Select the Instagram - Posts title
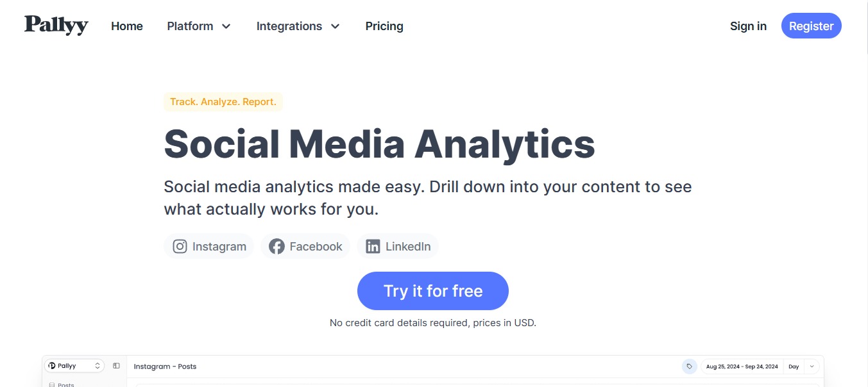The height and width of the screenshot is (387, 868). [165, 366]
